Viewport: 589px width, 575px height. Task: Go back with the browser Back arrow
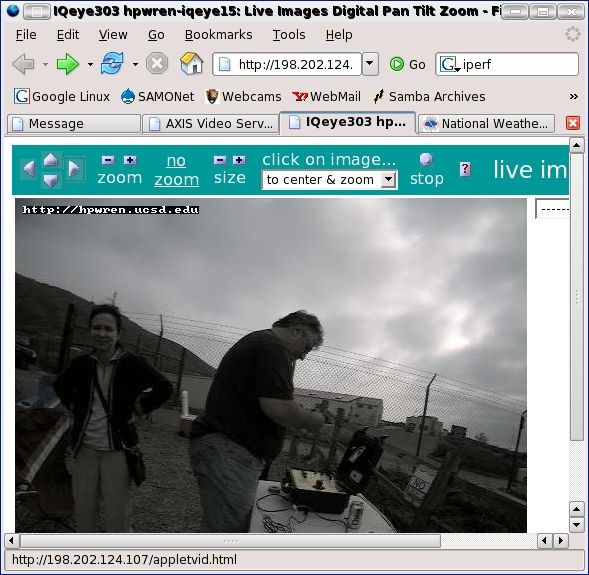(24, 64)
